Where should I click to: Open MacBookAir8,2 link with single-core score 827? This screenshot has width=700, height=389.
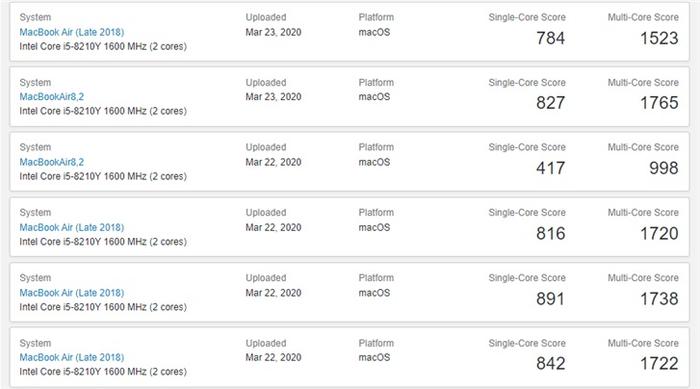(51, 96)
